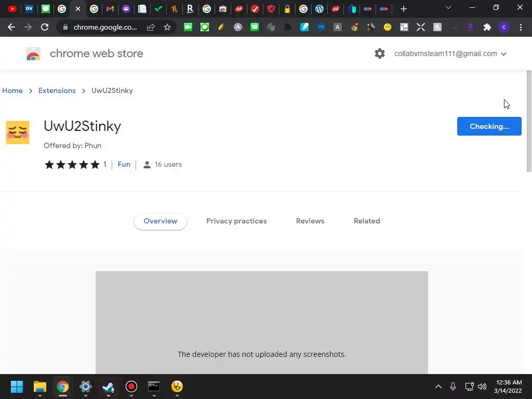
Task: Open the green video camera extension
Action: coord(188,27)
